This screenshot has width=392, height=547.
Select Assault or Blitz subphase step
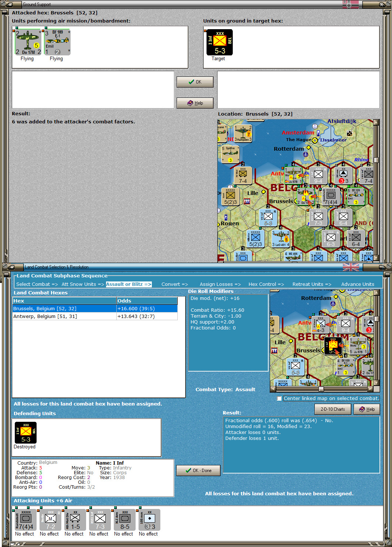(x=129, y=284)
